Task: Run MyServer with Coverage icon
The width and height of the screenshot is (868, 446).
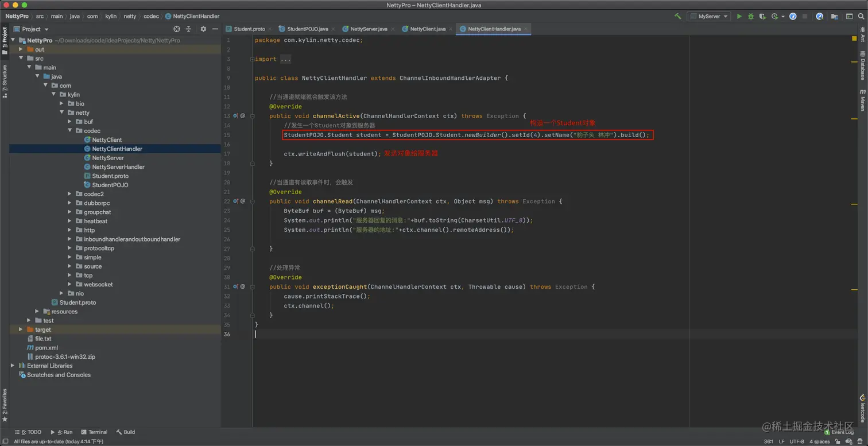Action: pyautogui.click(x=762, y=17)
